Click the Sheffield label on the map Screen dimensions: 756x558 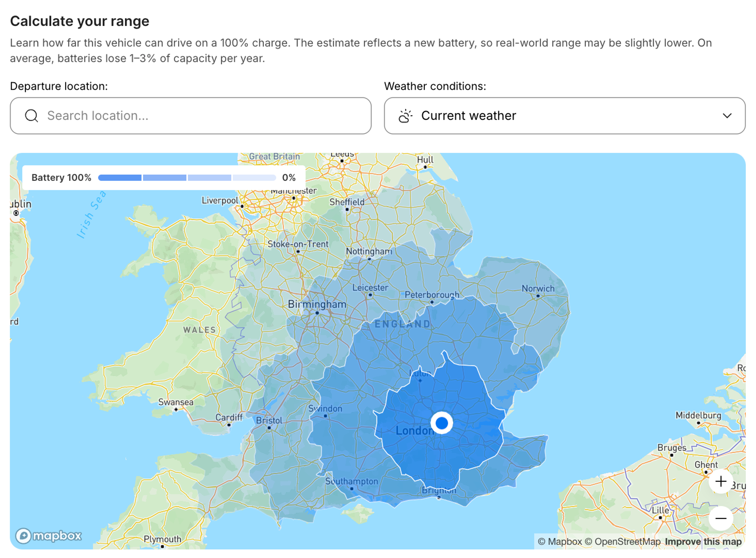coord(347,202)
